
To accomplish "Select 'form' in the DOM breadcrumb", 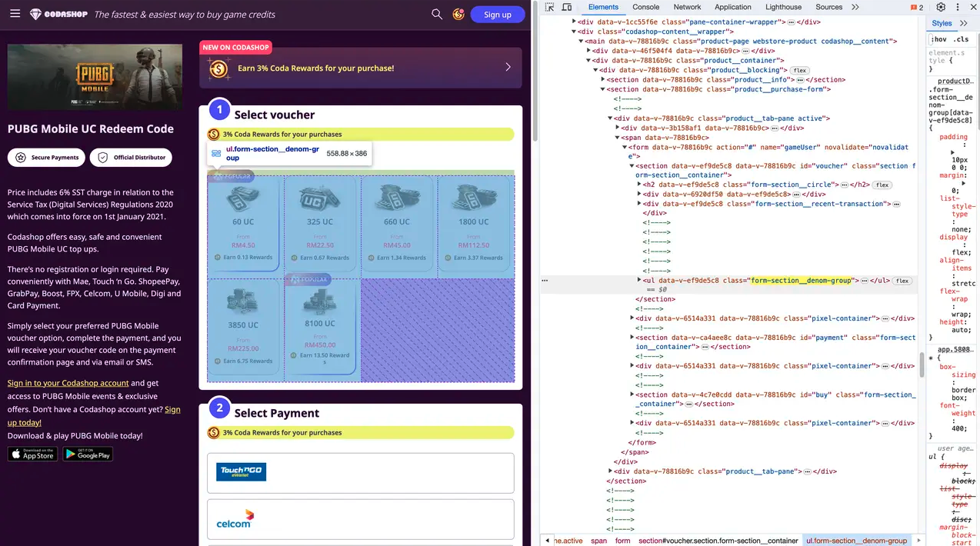I will pyautogui.click(x=622, y=541).
